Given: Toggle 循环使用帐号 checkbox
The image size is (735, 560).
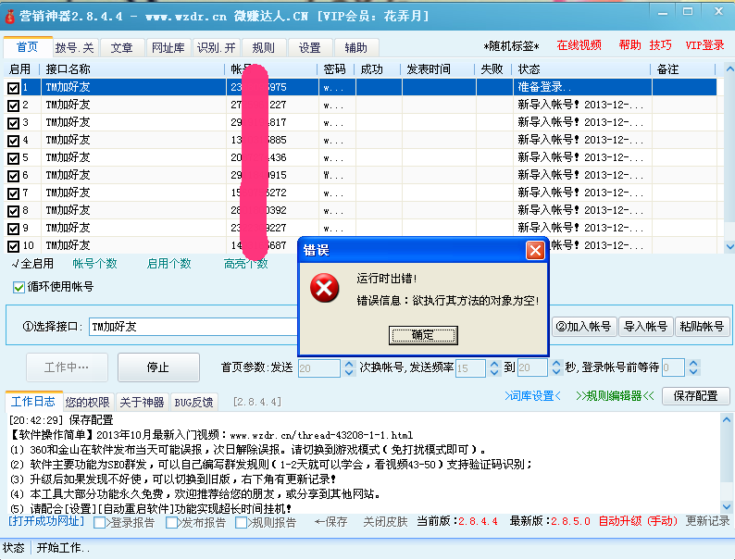Looking at the screenshot, I should (19, 287).
